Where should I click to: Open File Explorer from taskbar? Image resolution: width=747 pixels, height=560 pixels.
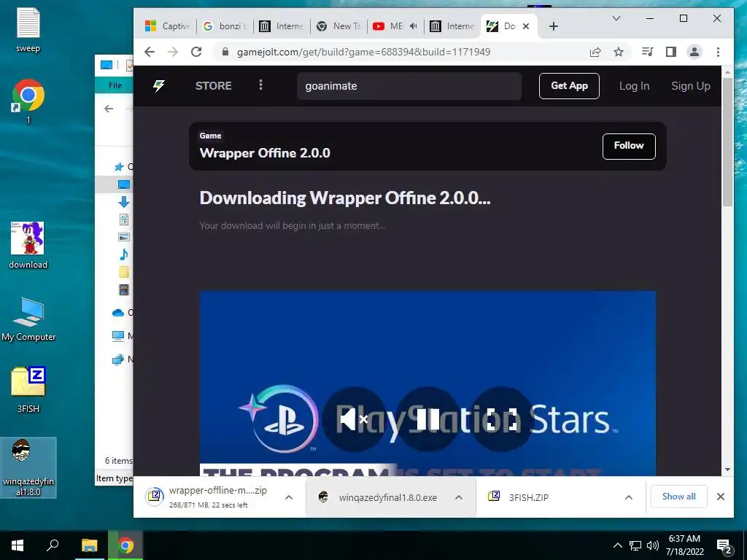89,545
